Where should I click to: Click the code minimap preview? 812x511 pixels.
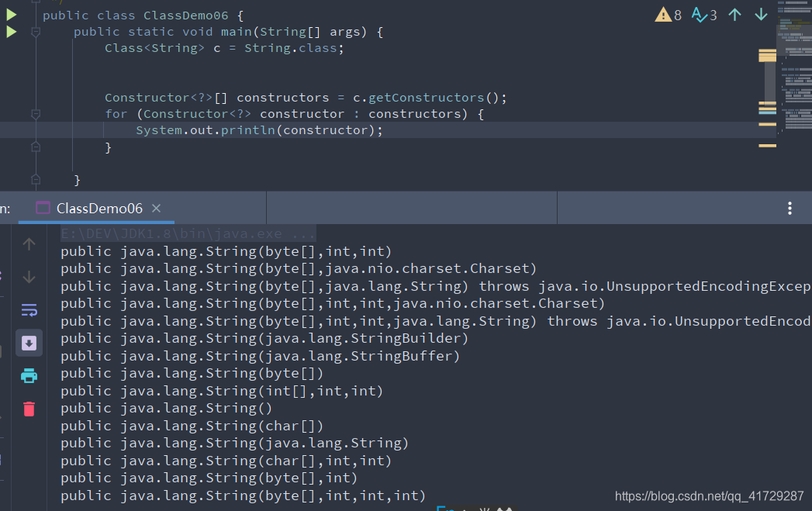(794, 67)
